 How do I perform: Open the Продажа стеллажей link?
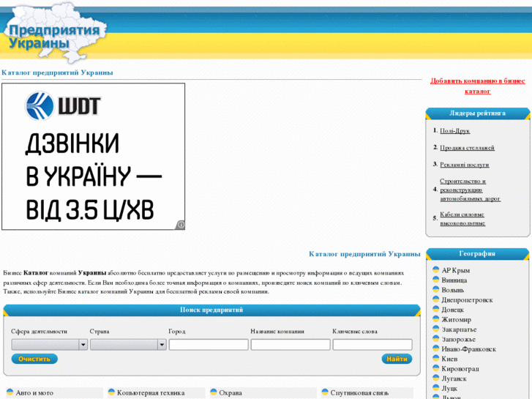tap(467, 148)
